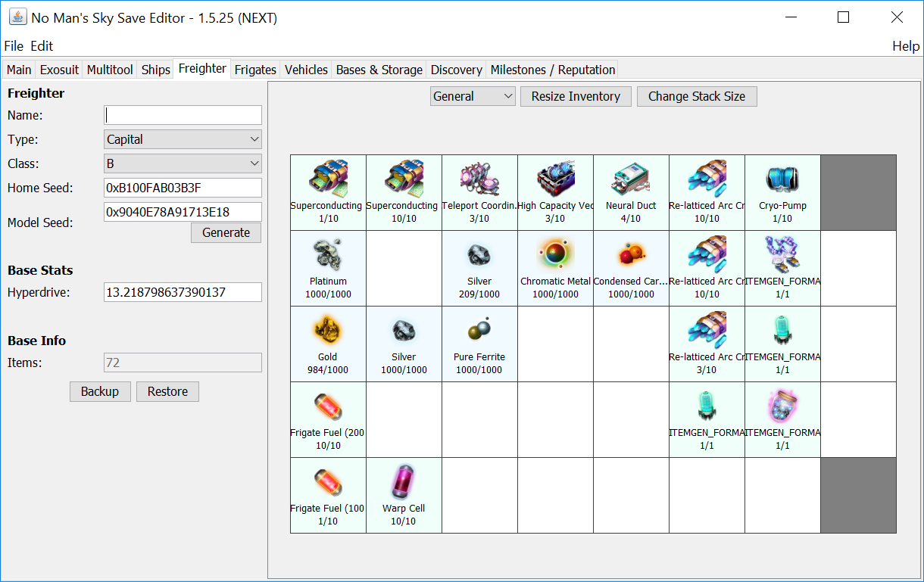
Task: Switch to the Vehicles tab
Action: [x=306, y=70]
